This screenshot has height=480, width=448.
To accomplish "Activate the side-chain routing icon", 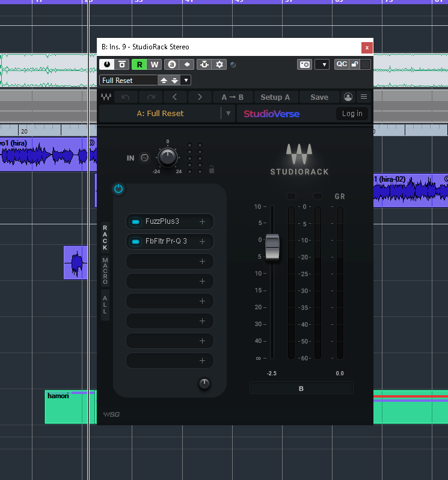I will (204, 64).
